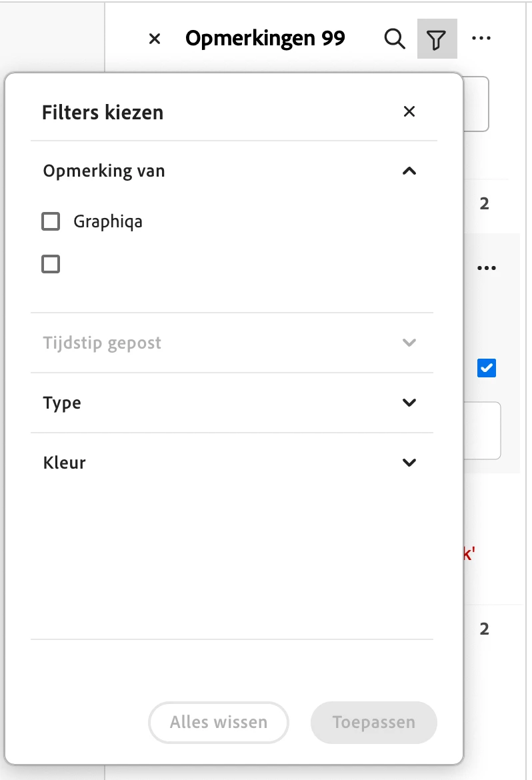Tick the unlabeled checkbox below Graphiqa
The image size is (532, 780).
[51, 265]
